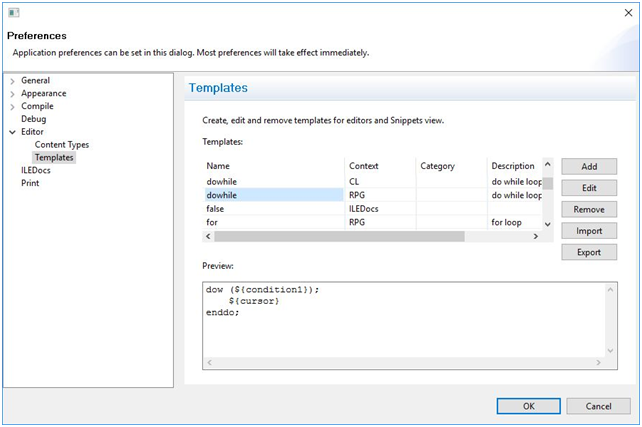Sort templates by Context column header
The image size is (642, 427).
tap(380, 166)
